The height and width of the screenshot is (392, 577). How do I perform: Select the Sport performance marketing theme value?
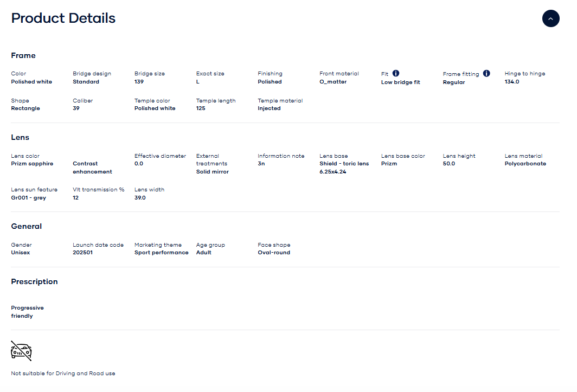tap(161, 253)
